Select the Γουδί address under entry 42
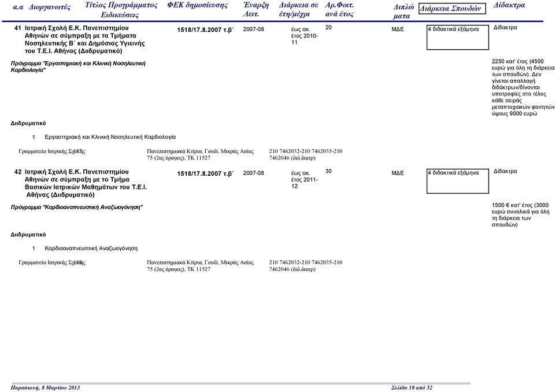The height and width of the screenshot is (392, 555). (x=201, y=265)
